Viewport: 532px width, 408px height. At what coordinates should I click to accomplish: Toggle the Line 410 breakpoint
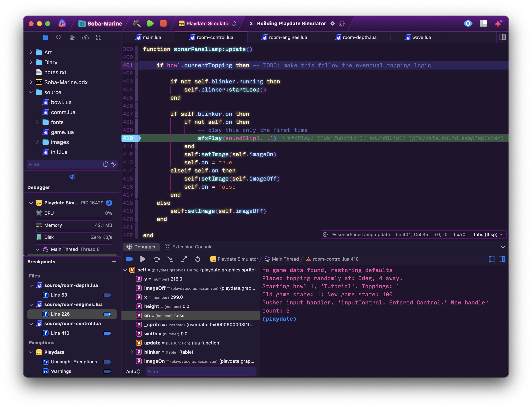click(x=107, y=333)
